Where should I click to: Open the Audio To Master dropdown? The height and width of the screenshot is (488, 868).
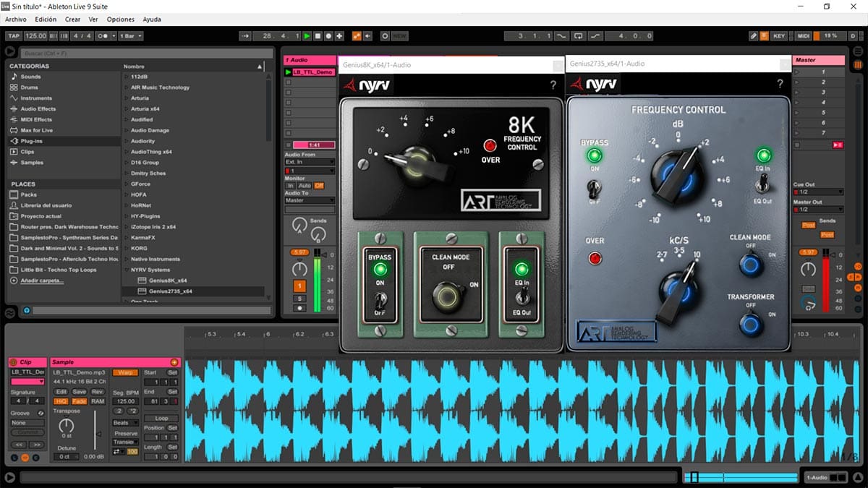310,200
